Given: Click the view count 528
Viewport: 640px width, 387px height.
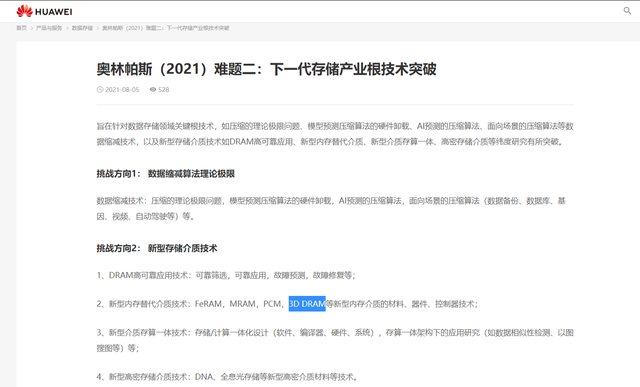Looking at the screenshot, I should click(x=164, y=89).
